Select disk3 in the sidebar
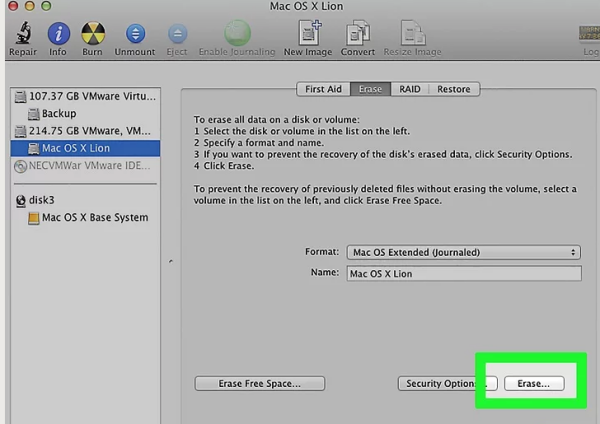Image resolution: width=600 pixels, height=424 pixels. coord(85,200)
